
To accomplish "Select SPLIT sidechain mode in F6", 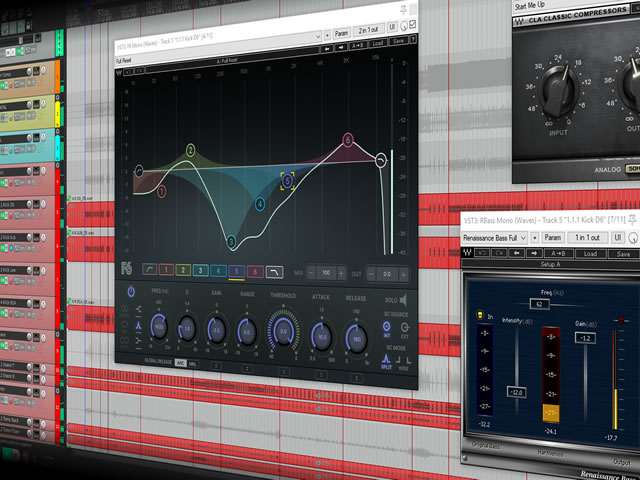I will [x=386, y=361].
